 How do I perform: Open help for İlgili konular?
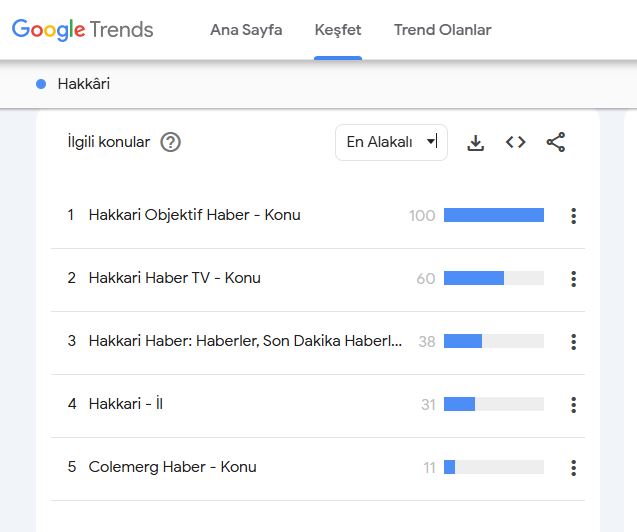tap(171, 142)
